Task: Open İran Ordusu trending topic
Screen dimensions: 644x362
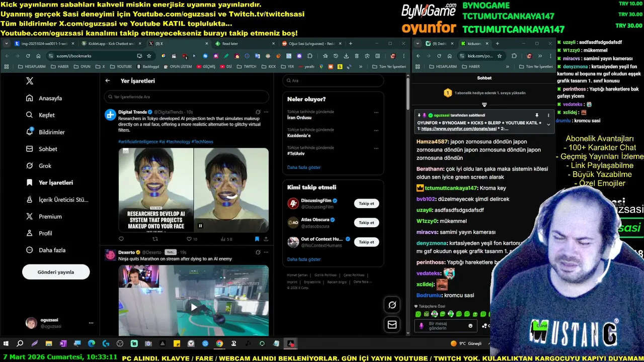Action: point(299,118)
